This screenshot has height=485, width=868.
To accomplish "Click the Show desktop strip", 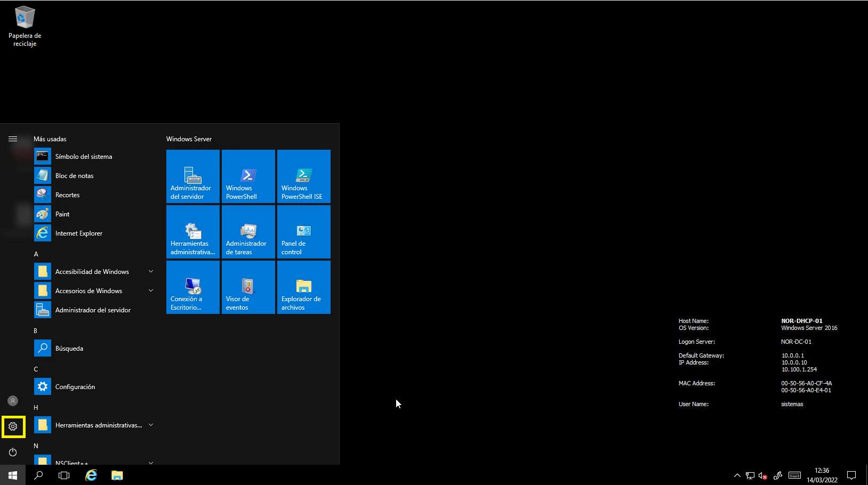I will tap(866, 475).
